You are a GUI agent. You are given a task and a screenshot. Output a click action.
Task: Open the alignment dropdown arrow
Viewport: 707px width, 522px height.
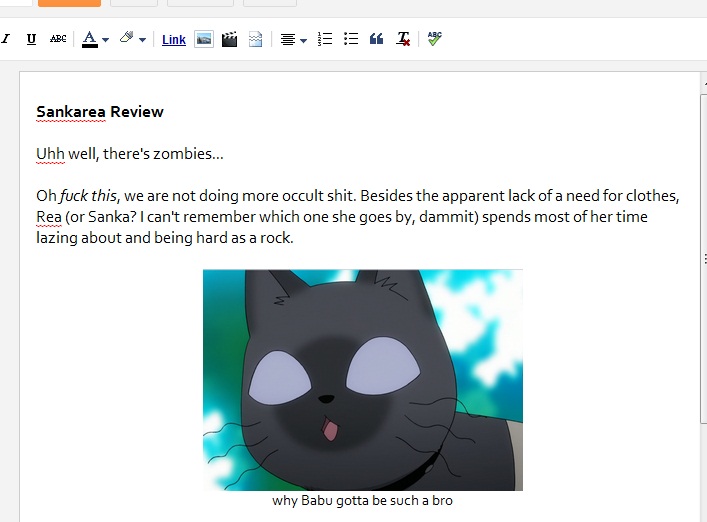click(x=303, y=41)
